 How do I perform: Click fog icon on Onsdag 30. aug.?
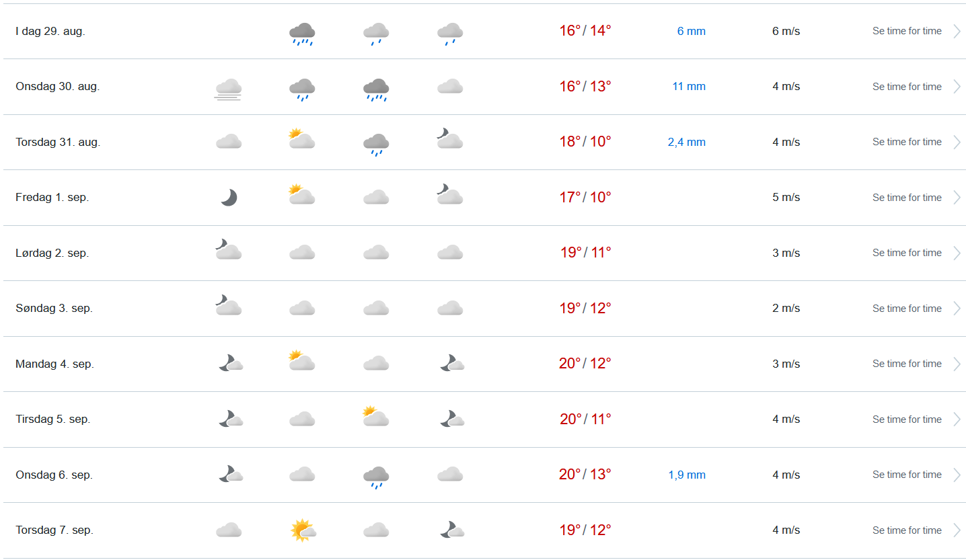point(229,88)
